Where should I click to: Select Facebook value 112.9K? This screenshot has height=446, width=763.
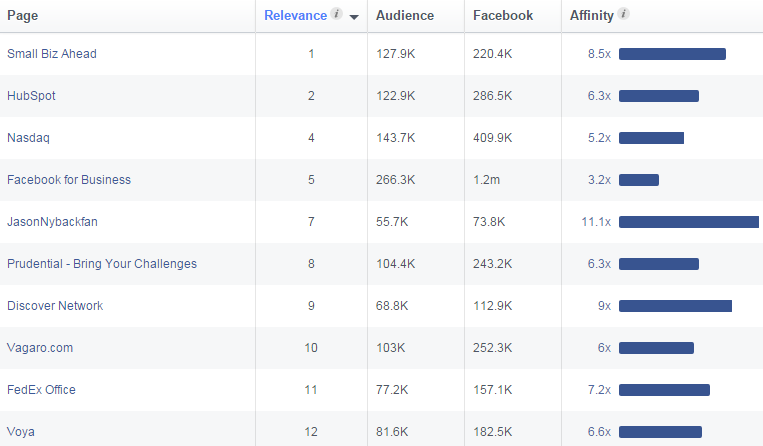(492, 306)
